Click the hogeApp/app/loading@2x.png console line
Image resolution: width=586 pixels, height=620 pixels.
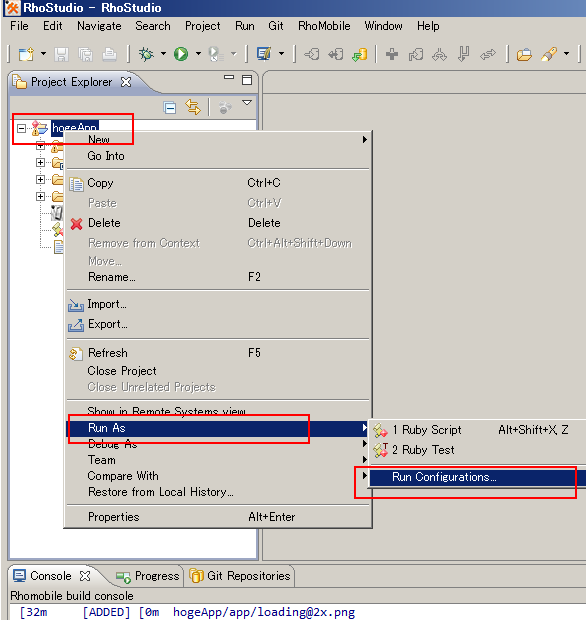[264, 612]
